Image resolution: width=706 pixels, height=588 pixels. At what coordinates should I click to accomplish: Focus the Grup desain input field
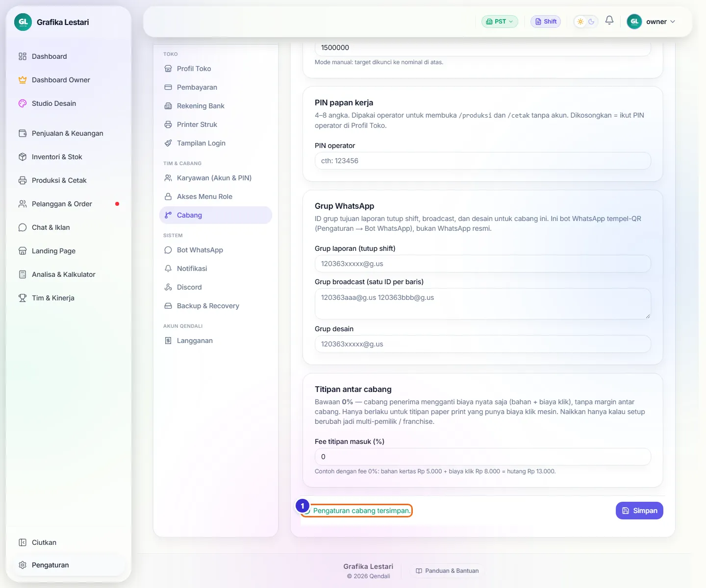point(483,344)
